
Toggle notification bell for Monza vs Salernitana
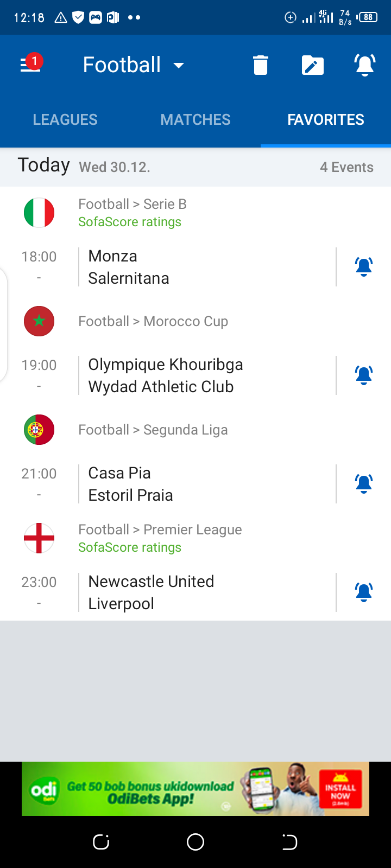[x=364, y=267]
